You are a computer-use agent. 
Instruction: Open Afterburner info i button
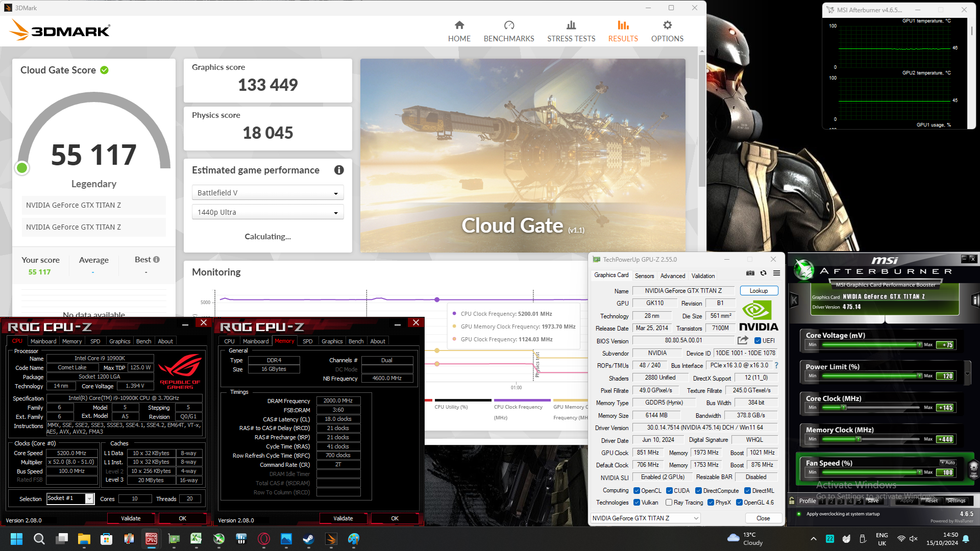(975, 300)
